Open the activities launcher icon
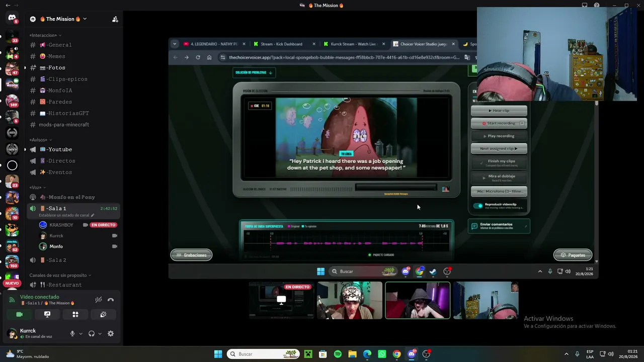This screenshot has height=362, width=644. coord(75,314)
